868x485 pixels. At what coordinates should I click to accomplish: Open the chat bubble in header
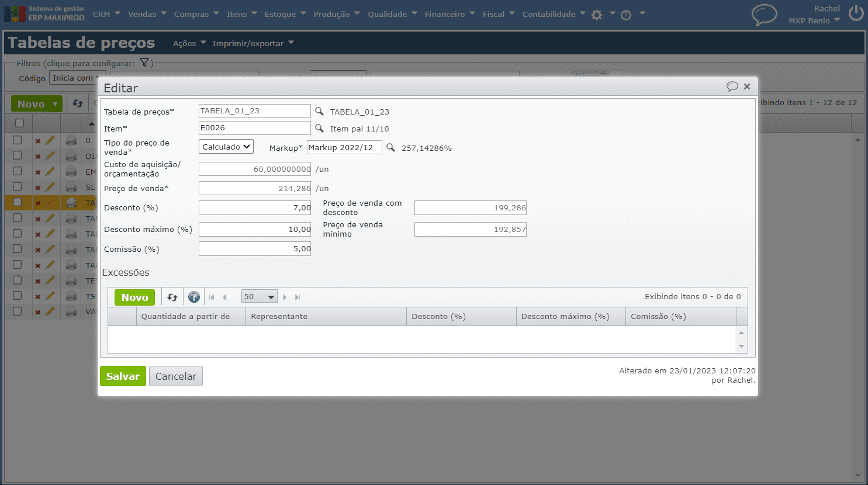pos(764,15)
